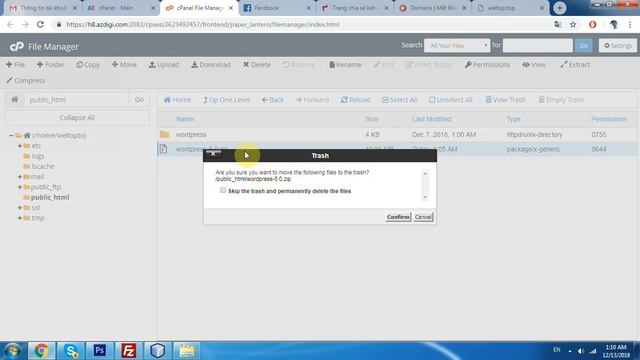Open View Trash
640x360 pixels.
coord(506,100)
